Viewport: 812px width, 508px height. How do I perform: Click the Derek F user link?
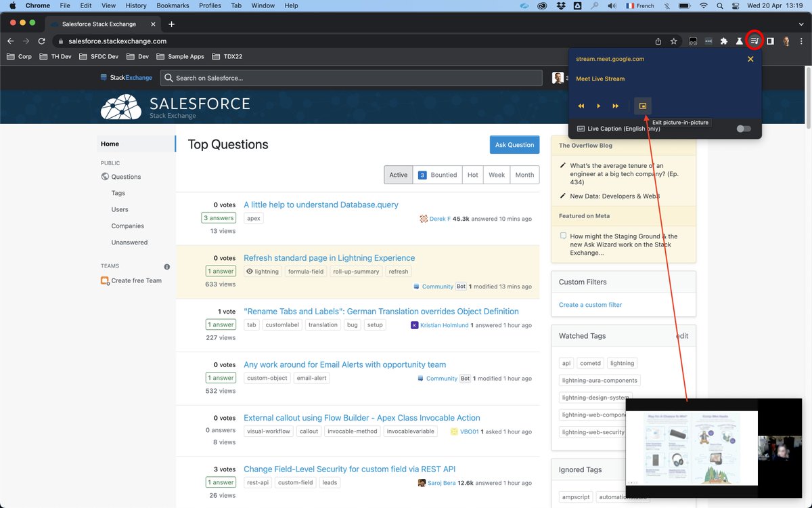point(440,219)
